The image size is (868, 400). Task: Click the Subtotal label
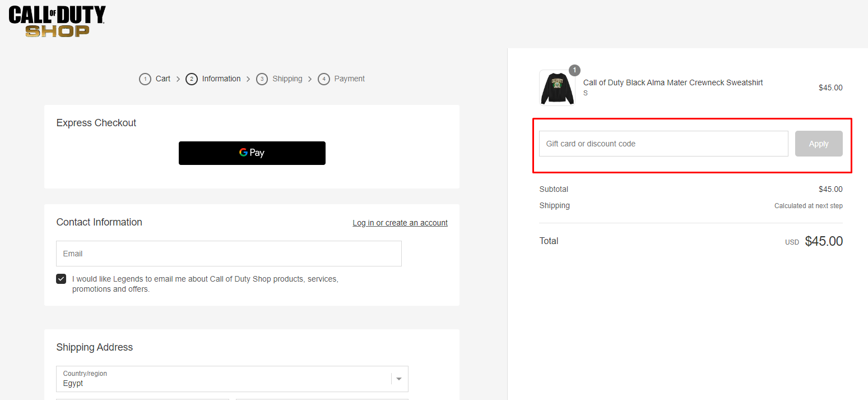click(x=554, y=189)
